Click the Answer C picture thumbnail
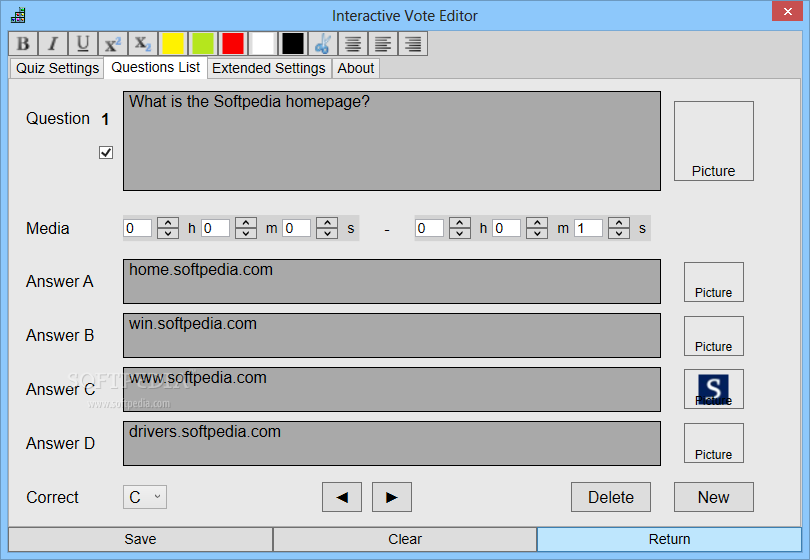The width and height of the screenshot is (810, 560). [x=713, y=389]
